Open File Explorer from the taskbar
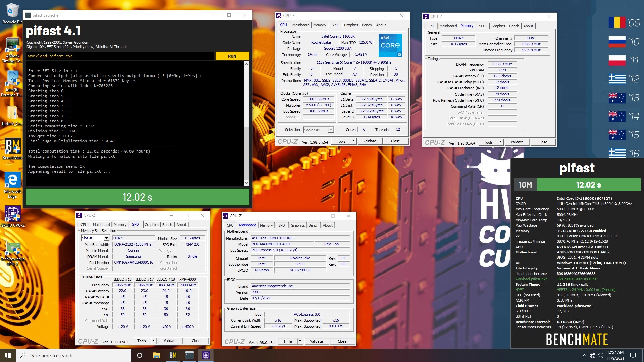The image size is (644, 362). 156,355
